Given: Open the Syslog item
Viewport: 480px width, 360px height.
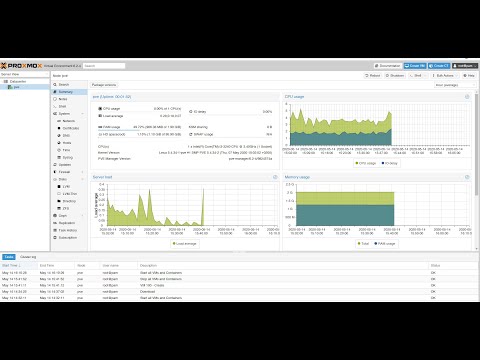Looking at the screenshot, I should [69, 157].
